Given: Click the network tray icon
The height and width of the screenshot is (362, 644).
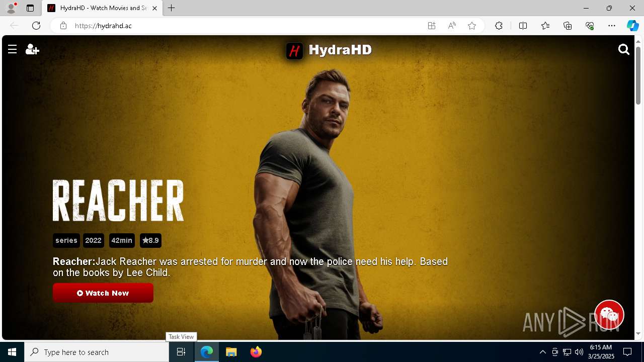Looking at the screenshot, I should [567, 352].
